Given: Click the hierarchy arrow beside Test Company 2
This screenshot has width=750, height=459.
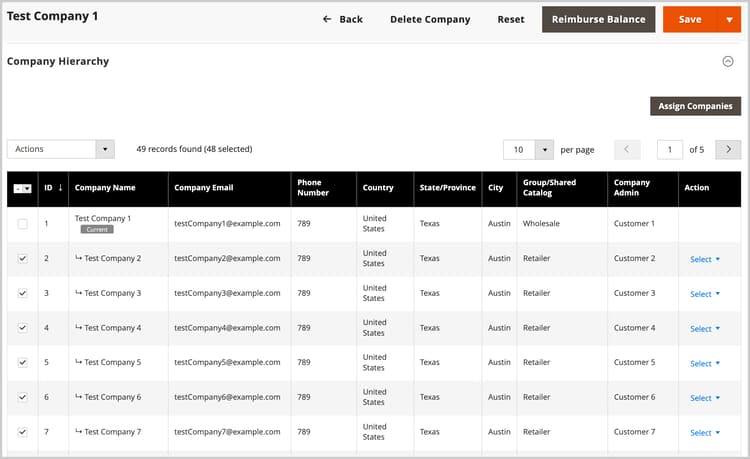Looking at the screenshot, I should coord(78,258).
